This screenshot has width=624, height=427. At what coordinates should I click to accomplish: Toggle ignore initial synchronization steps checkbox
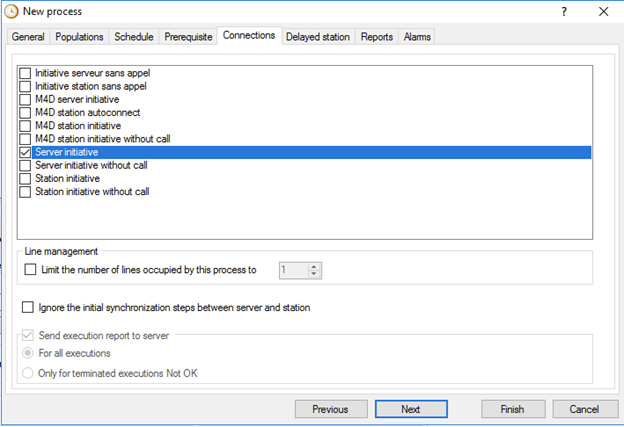pos(27,308)
